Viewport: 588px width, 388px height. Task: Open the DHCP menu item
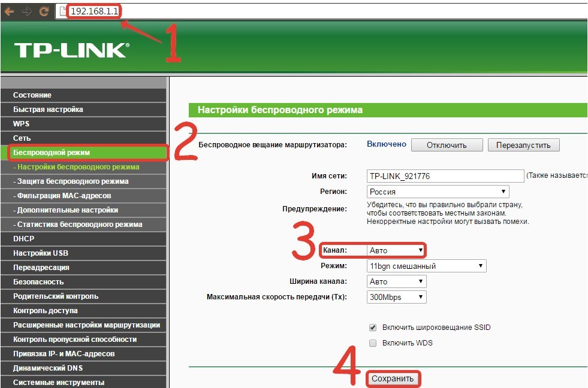tap(84, 238)
